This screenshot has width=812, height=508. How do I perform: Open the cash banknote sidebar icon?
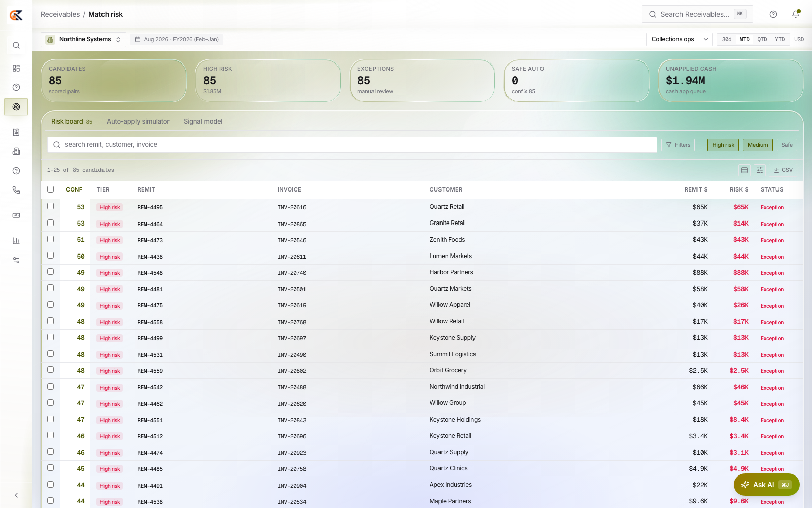click(x=16, y=215)
